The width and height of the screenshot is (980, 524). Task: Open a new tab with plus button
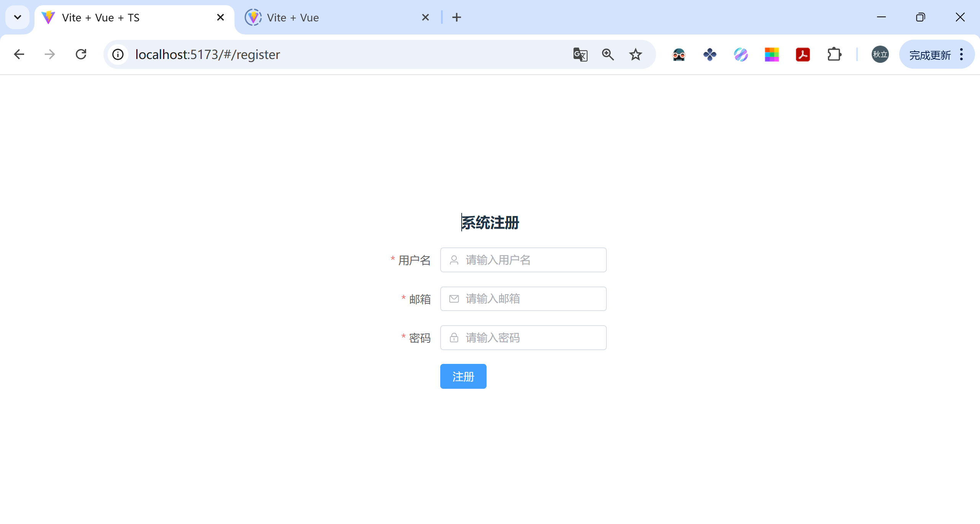click(457, 18)
